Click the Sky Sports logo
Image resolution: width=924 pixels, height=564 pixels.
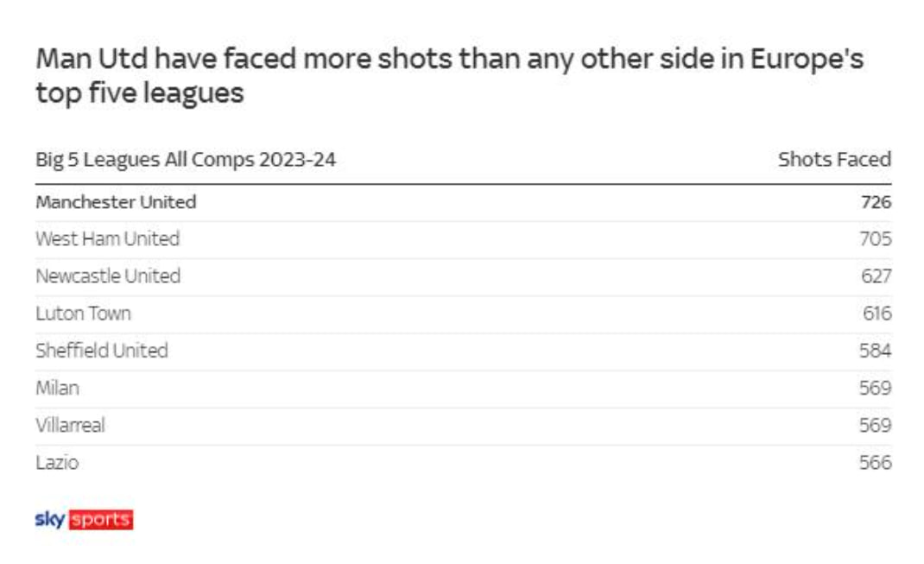pos(84,520)
